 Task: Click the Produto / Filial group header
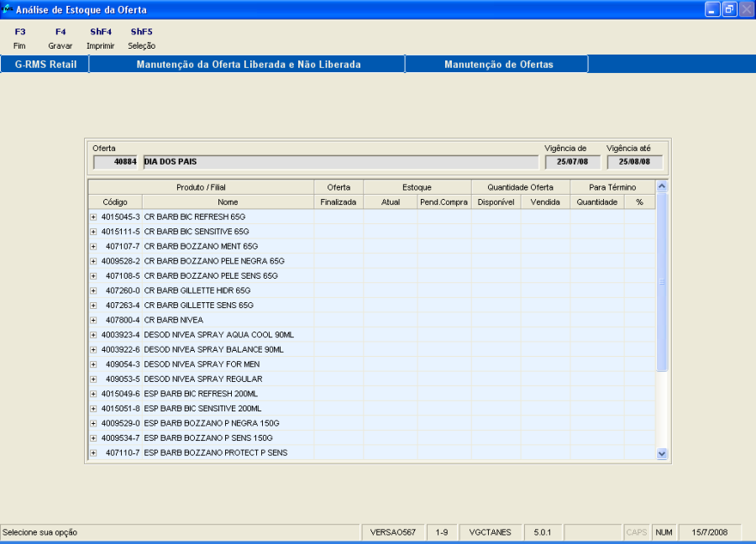click(x=201, y=187)
